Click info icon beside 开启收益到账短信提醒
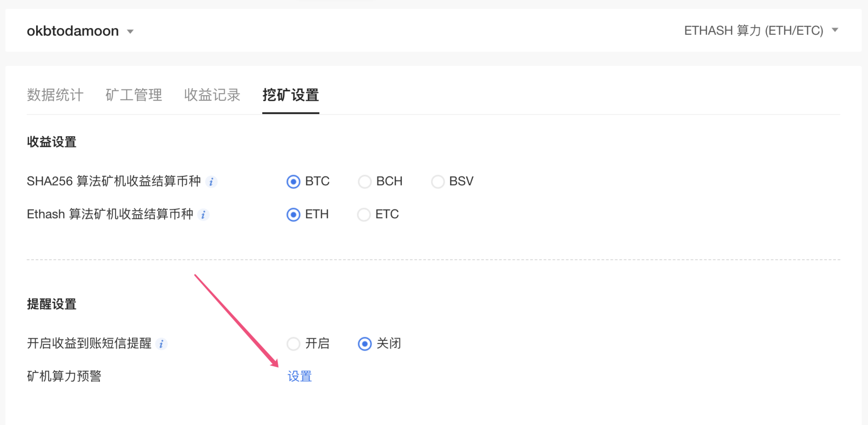 161,344
